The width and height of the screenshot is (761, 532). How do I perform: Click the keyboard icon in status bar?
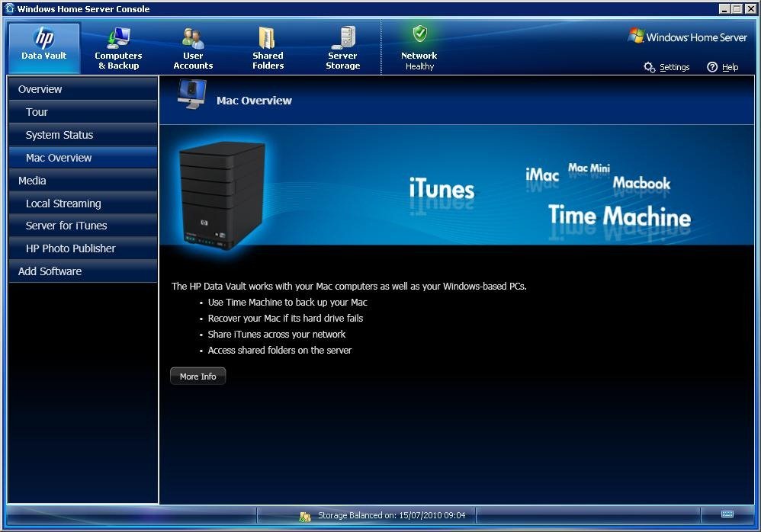[727, 514]
